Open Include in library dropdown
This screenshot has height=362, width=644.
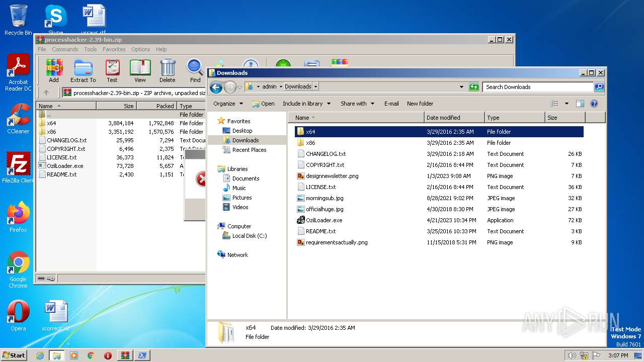coord(306,104)
